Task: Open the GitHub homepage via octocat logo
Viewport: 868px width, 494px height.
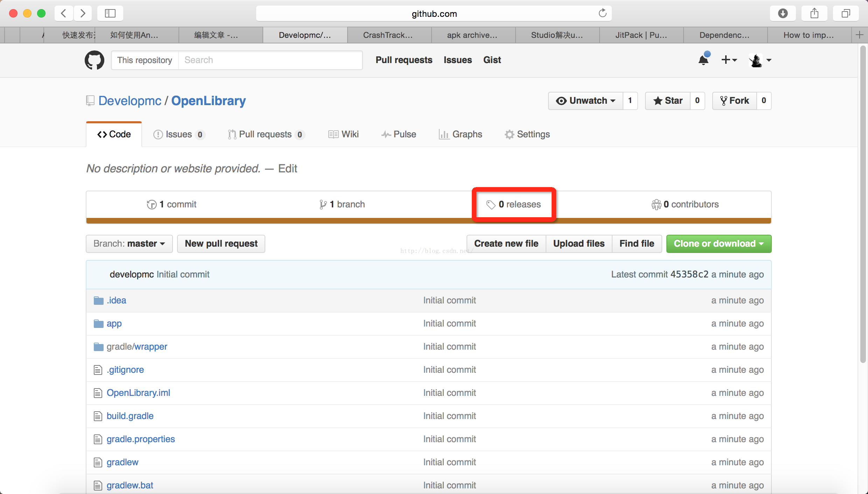Action: coord(94,60)
